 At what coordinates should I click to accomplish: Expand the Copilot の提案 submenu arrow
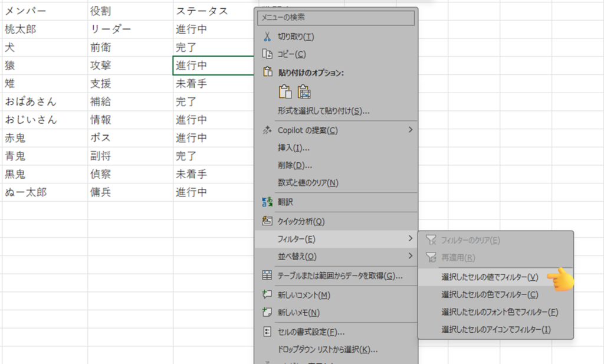click(x=410, y=130)
